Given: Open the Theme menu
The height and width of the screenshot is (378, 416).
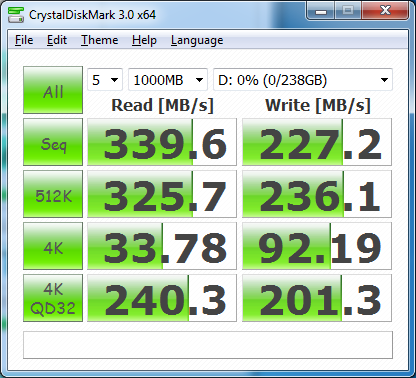Looking at the screenshot, I should point(99,40).
